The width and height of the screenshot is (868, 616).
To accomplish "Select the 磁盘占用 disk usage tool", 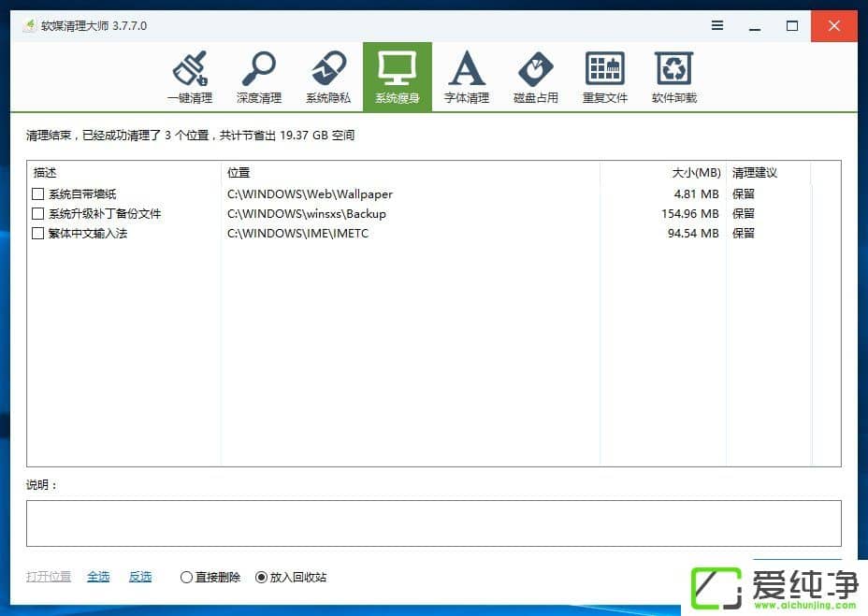I will (x=535, y=77).
